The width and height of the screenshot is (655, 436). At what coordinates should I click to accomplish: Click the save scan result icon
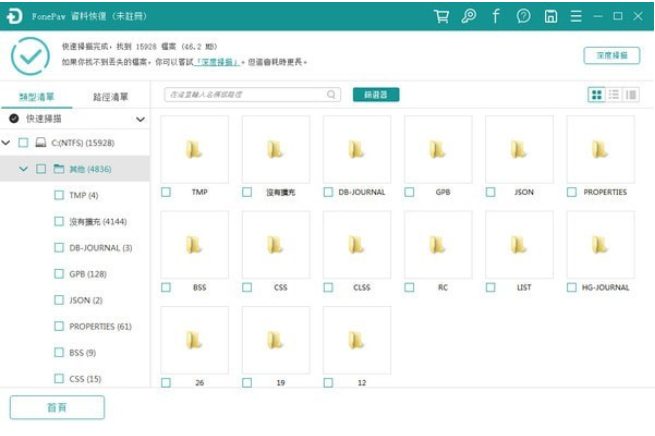click(x=551, y=16)
